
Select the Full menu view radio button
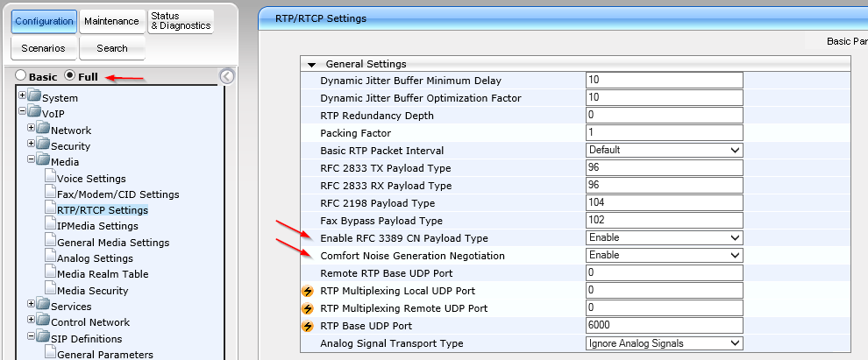coord(70,75)
